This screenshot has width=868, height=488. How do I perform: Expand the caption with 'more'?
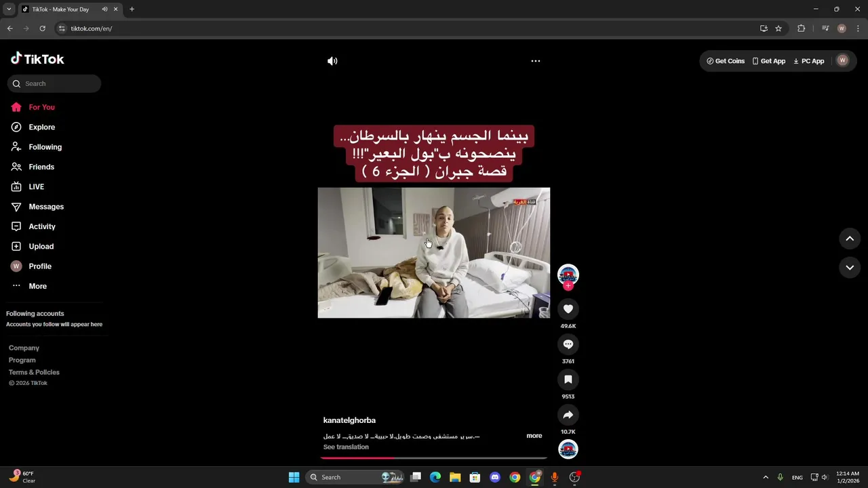[x=534, y=436]
